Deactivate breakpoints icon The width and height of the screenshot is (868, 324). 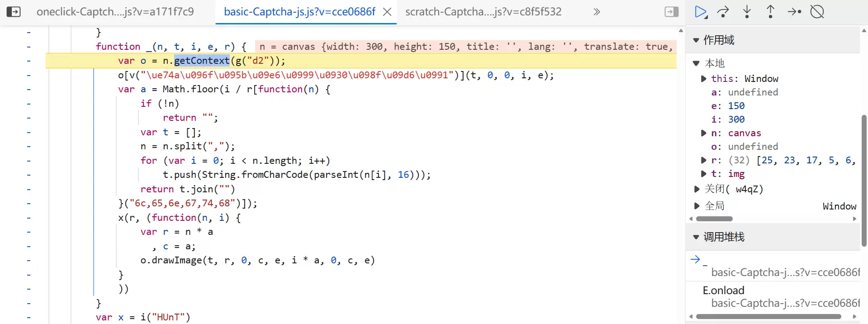817,12
